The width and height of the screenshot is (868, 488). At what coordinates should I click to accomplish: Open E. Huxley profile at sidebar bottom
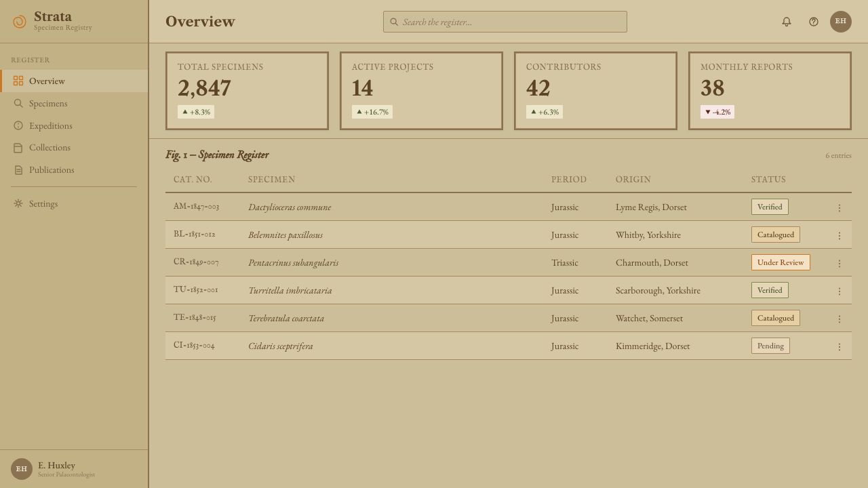pos(74,469)
